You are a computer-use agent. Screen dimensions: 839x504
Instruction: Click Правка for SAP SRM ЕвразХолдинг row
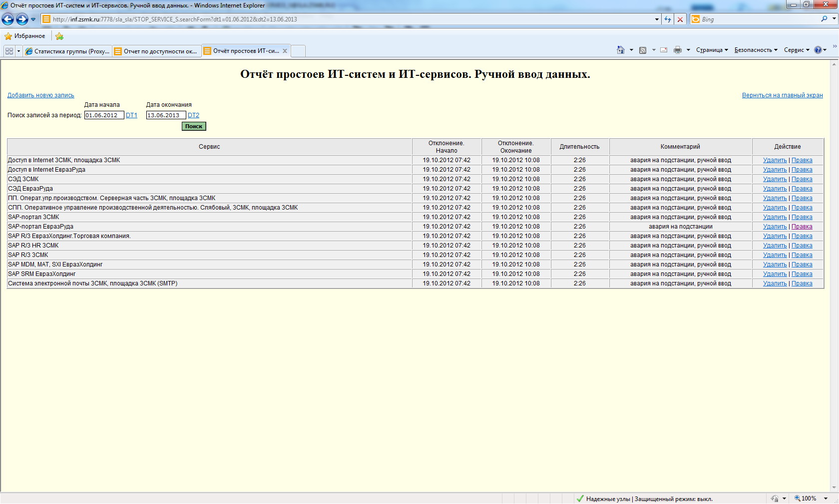click(802, 274)
